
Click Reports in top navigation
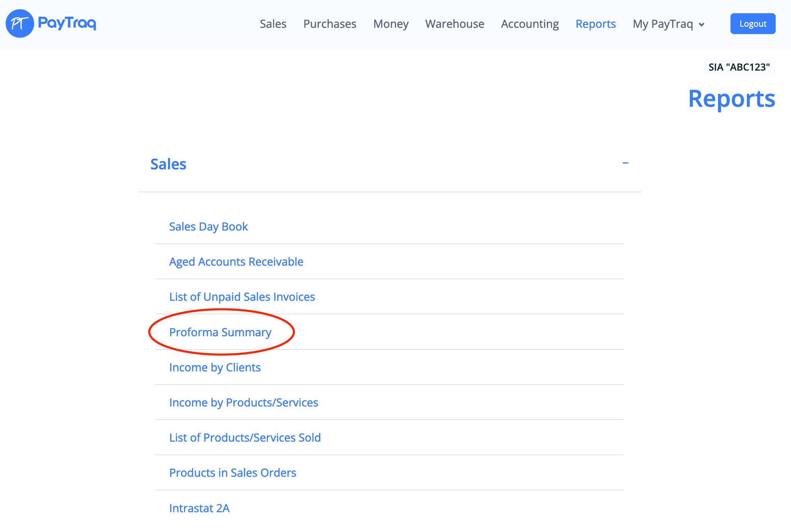tap(596, 24)
